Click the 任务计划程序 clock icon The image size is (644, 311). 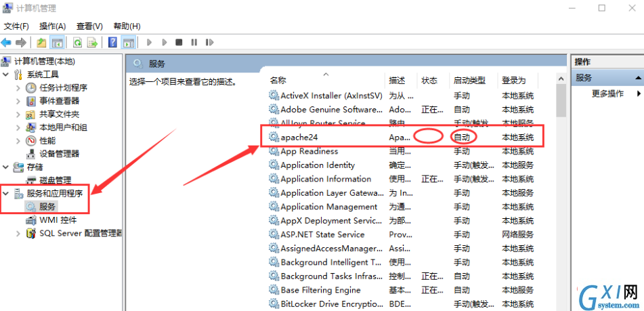(x=31, y=87)
